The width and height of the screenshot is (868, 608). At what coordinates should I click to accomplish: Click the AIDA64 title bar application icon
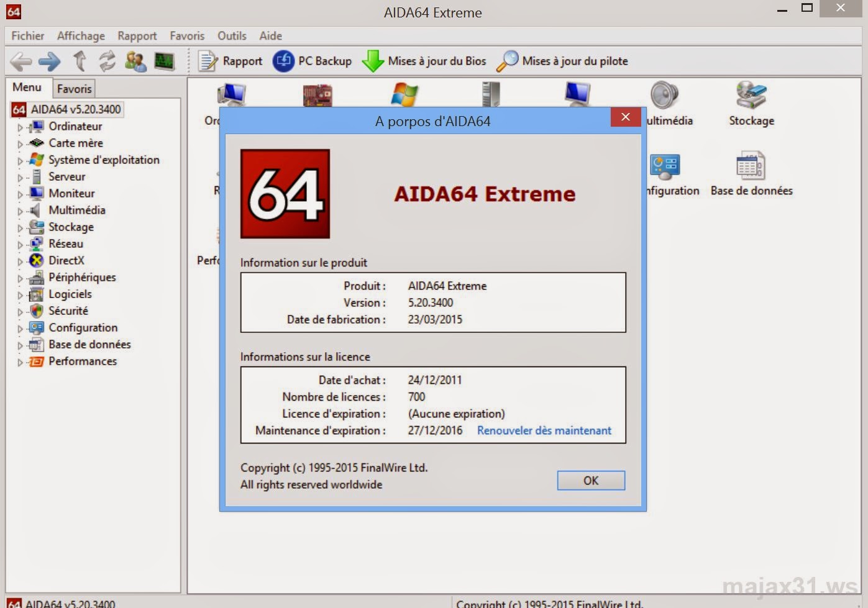point(13,12)
